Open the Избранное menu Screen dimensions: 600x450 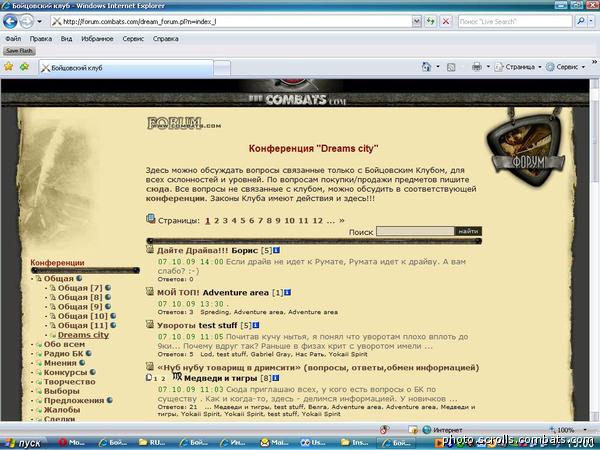[x=98, y=39]
